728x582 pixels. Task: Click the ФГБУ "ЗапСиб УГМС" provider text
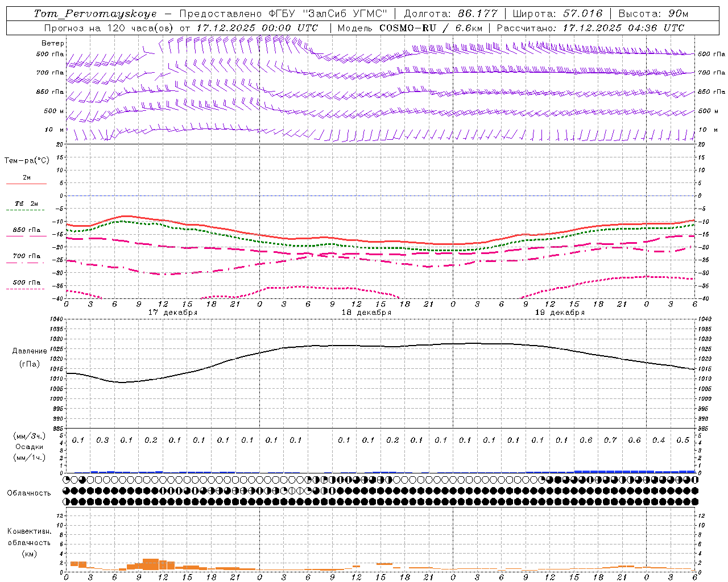point(327,14)
